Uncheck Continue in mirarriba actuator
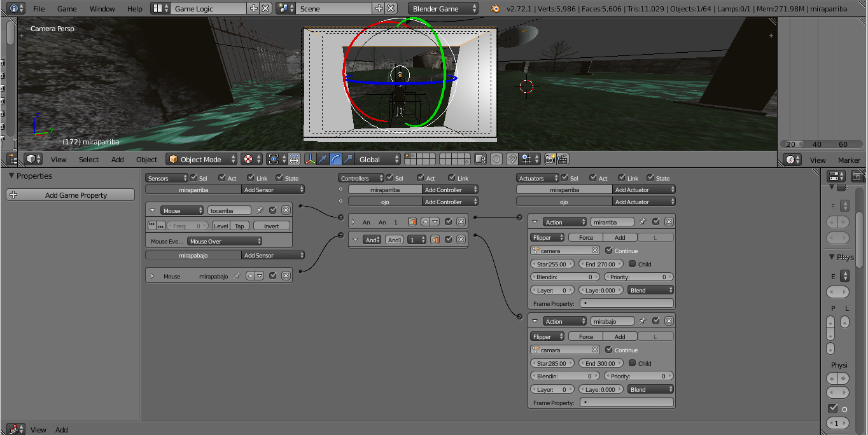The width and height of the screenshot is (868, 435). (x=609, y=251)
